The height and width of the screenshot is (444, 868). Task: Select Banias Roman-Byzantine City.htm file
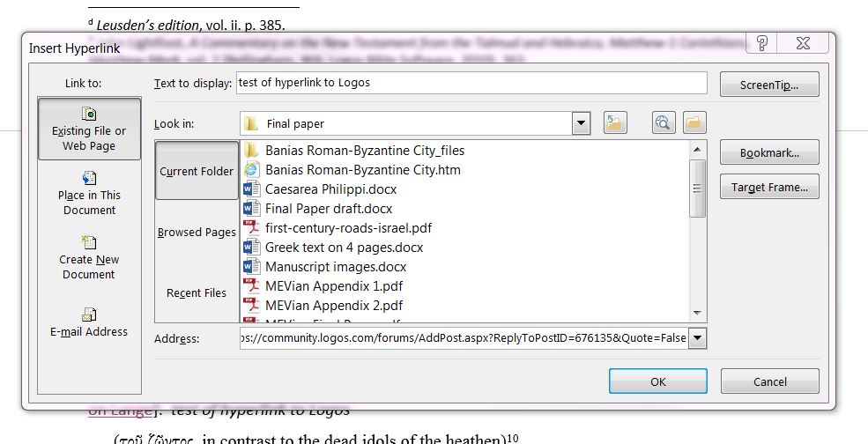(362, 169)
